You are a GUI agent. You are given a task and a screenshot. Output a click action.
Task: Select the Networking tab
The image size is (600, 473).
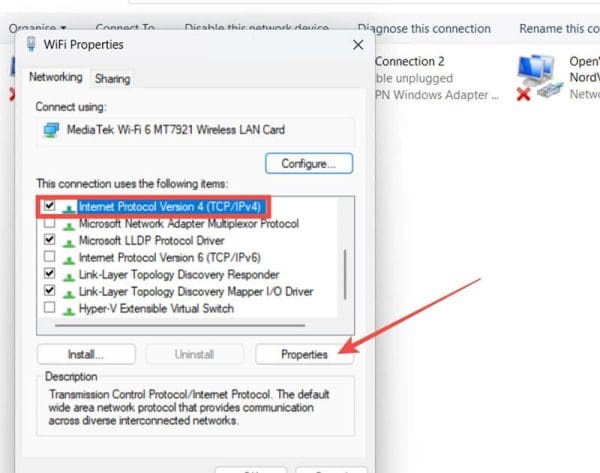56,77
